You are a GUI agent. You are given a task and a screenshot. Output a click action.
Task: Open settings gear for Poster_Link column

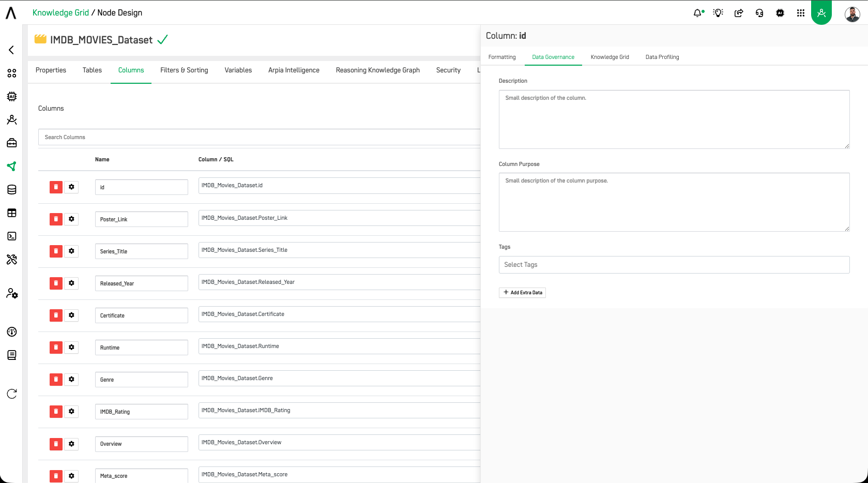pyautogui.click(x=71, y=219)
